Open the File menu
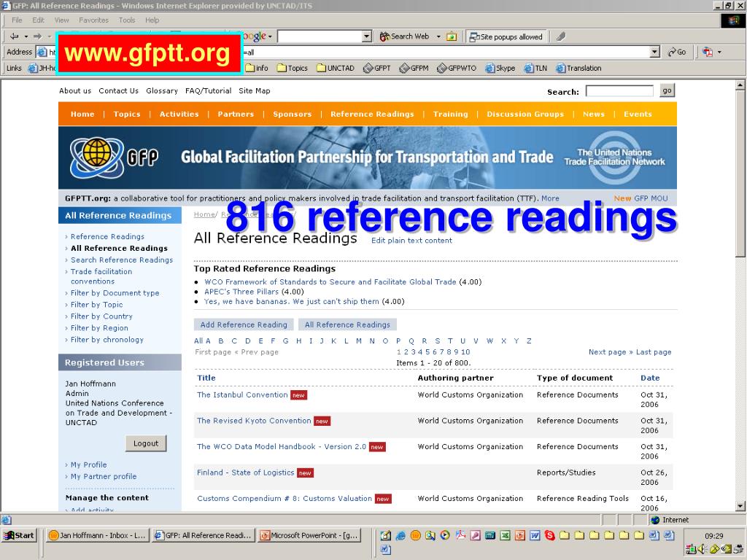747x560 pixels. pos(18,20)
